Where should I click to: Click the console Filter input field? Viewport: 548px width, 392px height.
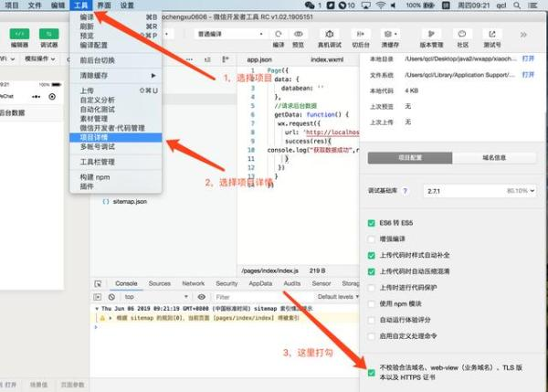[262, 297]
